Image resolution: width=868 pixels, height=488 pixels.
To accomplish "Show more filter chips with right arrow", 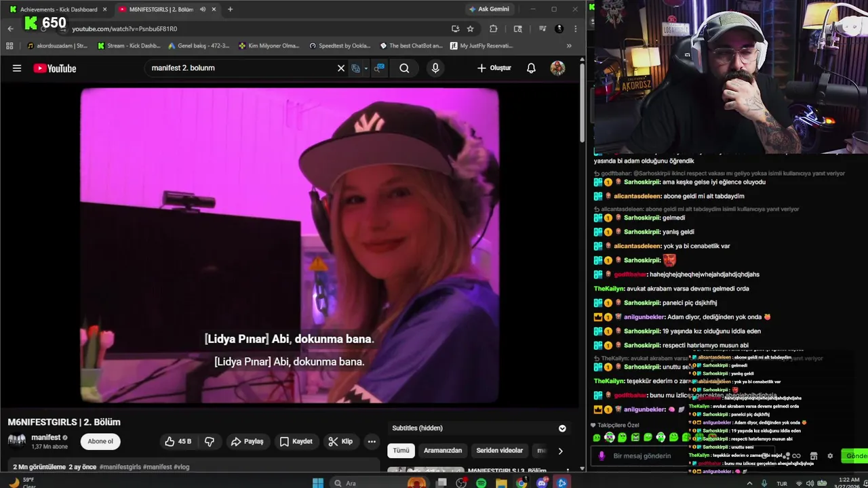I will (560, 451).
